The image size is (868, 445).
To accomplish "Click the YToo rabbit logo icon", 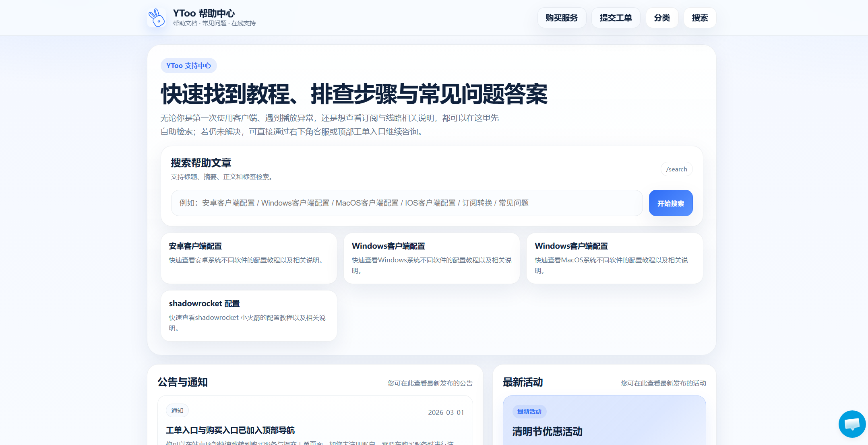I will (157, 18).
